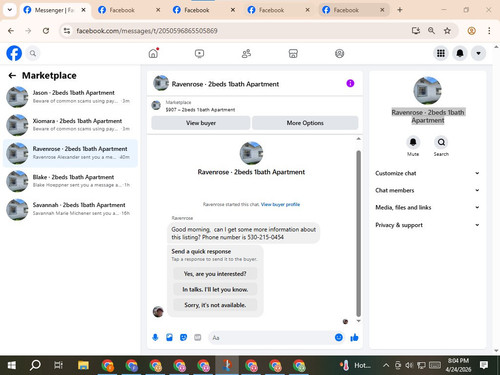The height and width of the screenshot is (375, 500).
Task: Expand Chat members section
Action: (427, 190)
